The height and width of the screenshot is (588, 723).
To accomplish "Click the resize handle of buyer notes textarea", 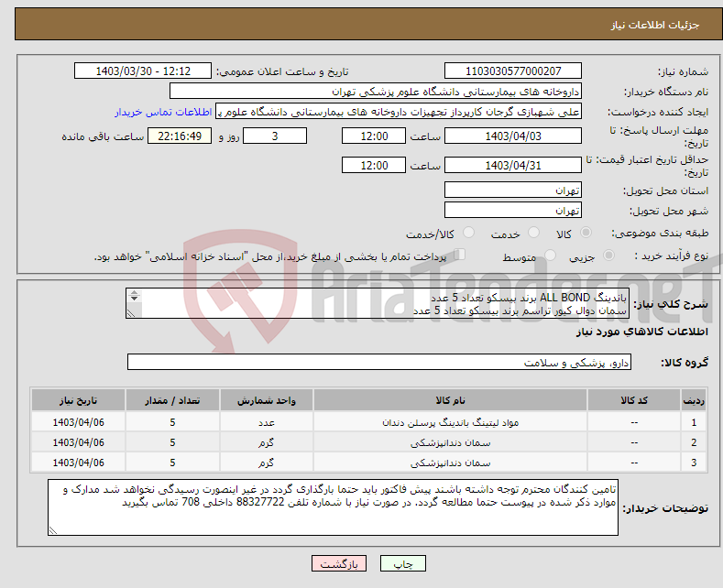I will [52, 531].
